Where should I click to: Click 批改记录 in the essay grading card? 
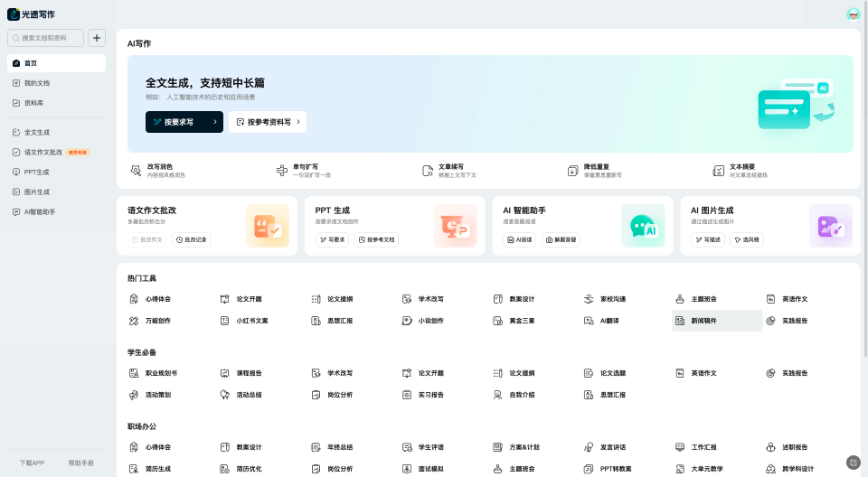pyautogui.click(x=191, y=239)
